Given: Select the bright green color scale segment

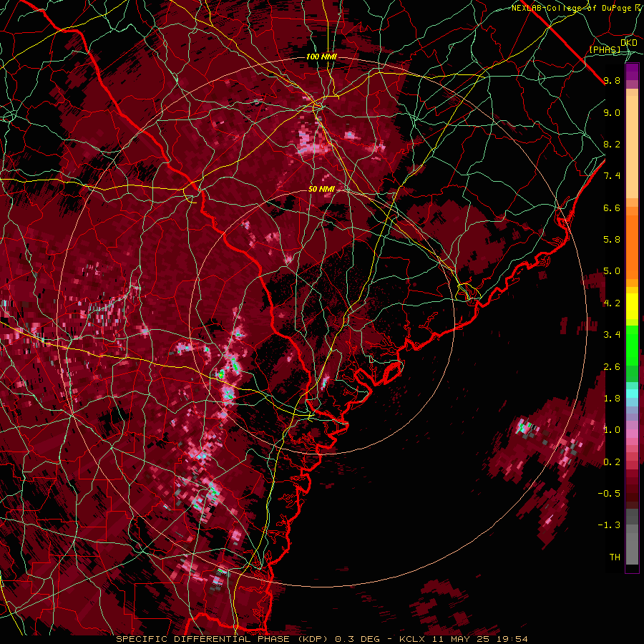Looking at the screenshot, I should [632, 346].
